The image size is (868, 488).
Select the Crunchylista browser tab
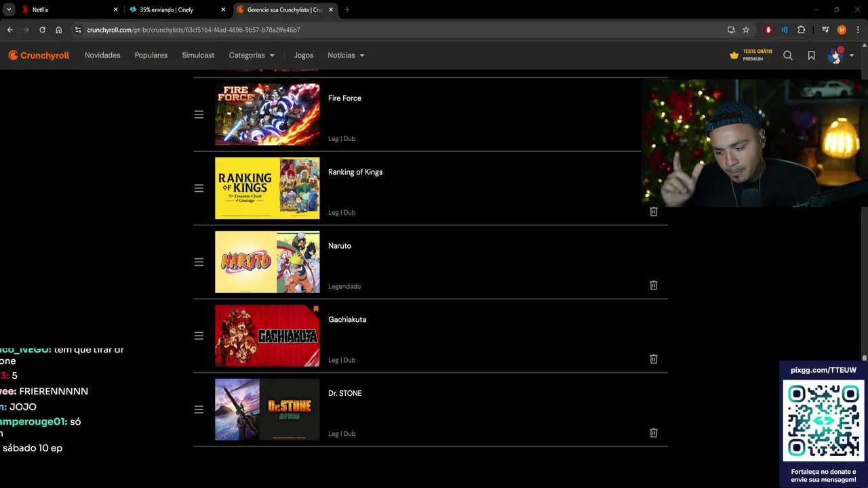point(285,10)
